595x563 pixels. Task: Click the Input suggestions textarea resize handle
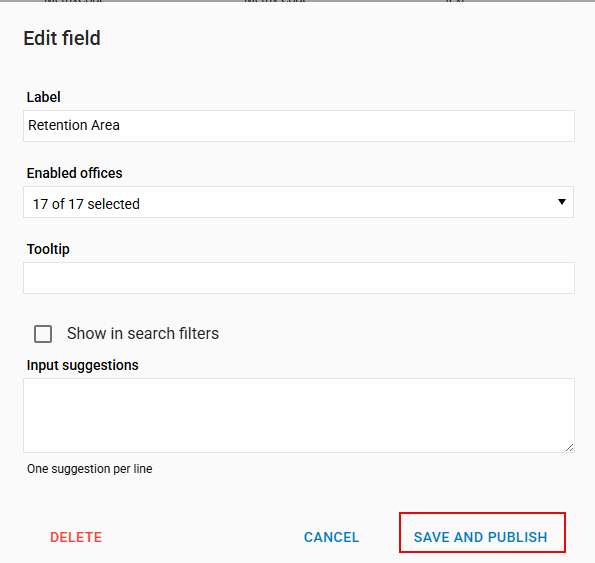[569, 448]
